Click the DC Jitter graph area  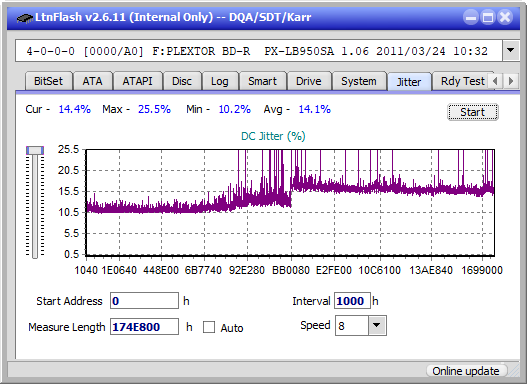pyautogui.click(x=290, y=202)
